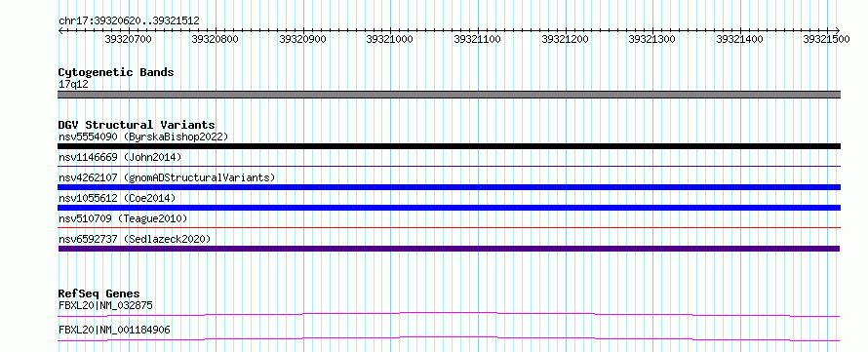Click the chr17:39320620..39321512 region label

coord(129,20)
